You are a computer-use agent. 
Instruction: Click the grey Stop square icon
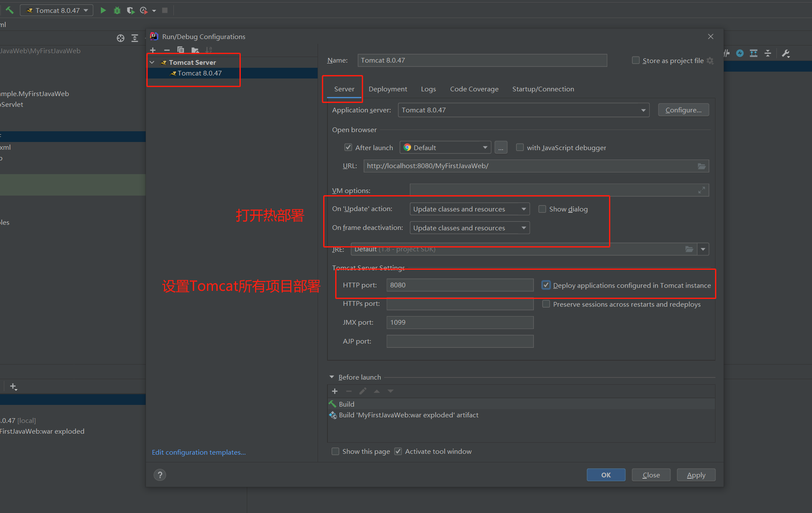[165, 10]
